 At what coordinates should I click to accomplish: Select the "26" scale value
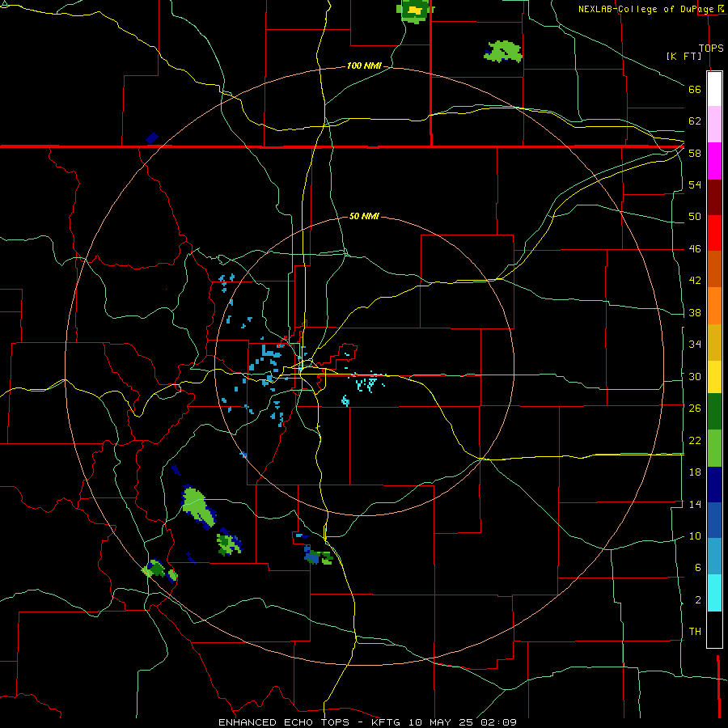[x=695, y=408]
